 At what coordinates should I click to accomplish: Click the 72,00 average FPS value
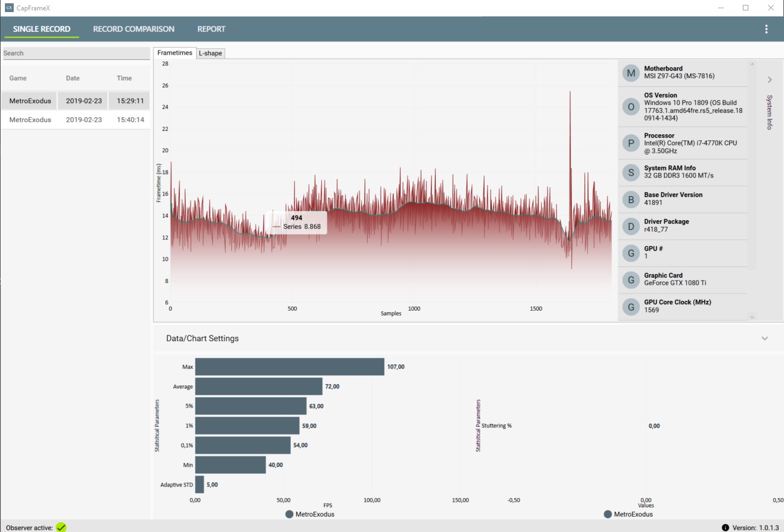click(x=332, y=386)
